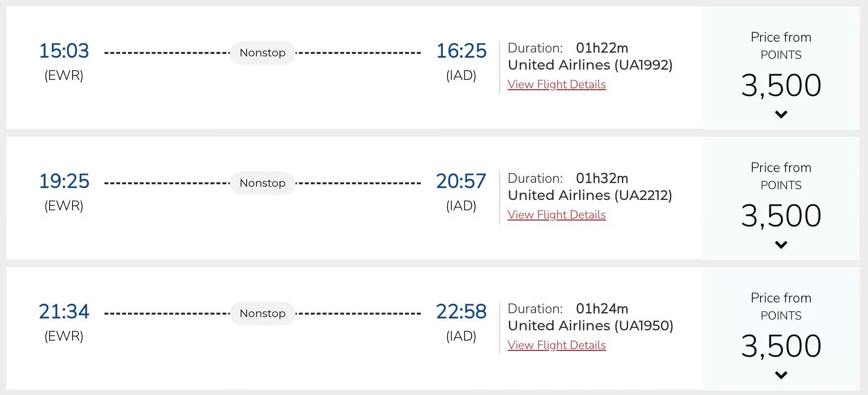This screenshot has width=868, height=395.
Task: Open View Flight Details for flight UA1992
Action: 557,84
